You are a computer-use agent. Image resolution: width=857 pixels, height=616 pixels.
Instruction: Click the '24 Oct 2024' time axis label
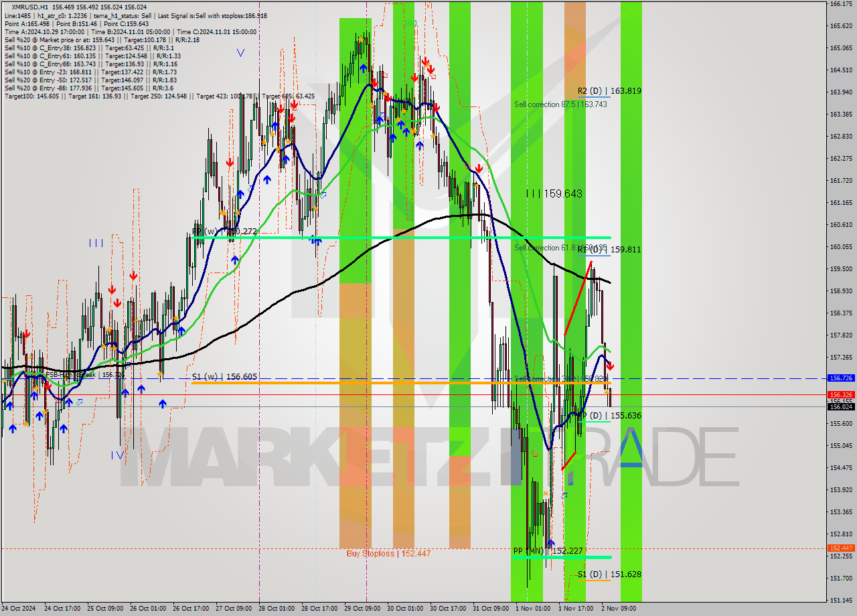19,609
